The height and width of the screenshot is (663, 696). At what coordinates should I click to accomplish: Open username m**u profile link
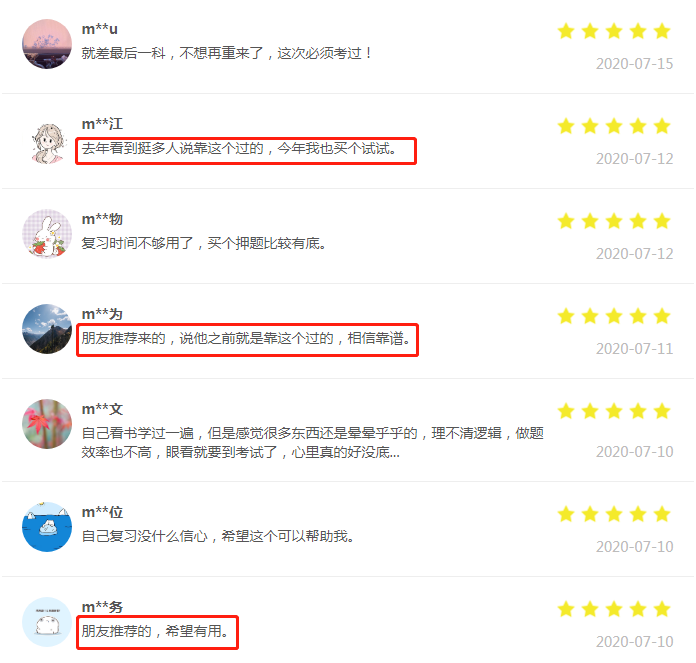pos(99,29)
